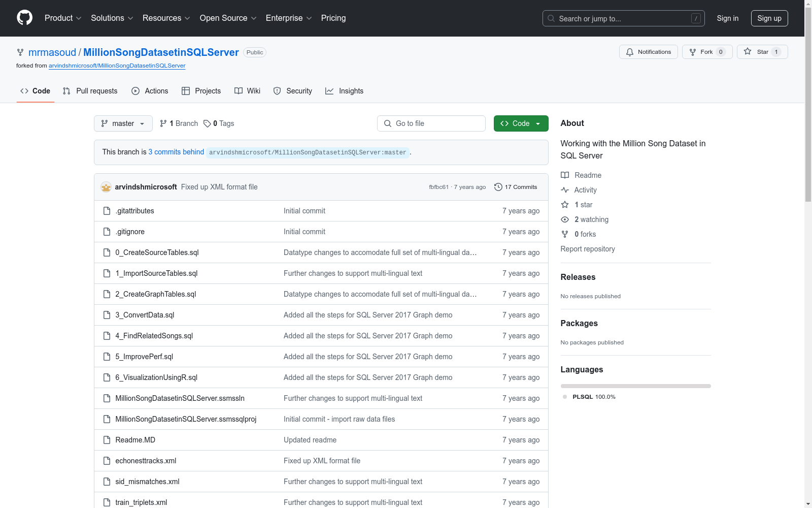The height and width of the screenshot is (508, 812).
Task: Click the Sign up button
Action: pyautogui.click(x=769, y=18)
